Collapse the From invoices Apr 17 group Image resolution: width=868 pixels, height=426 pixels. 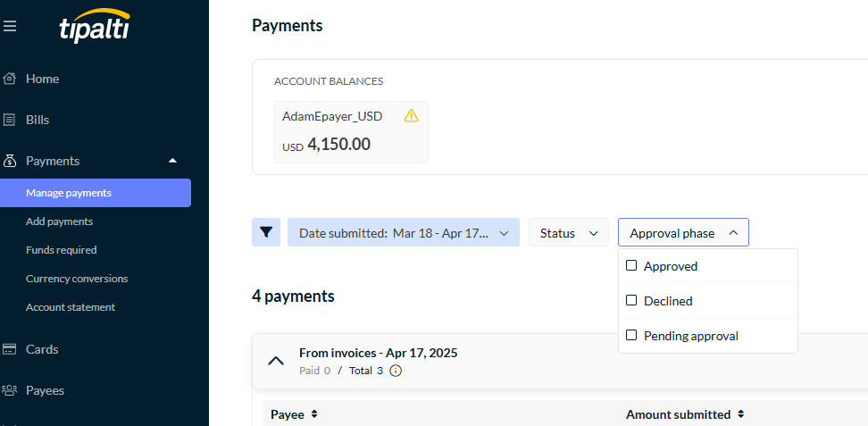pos(276,361)
